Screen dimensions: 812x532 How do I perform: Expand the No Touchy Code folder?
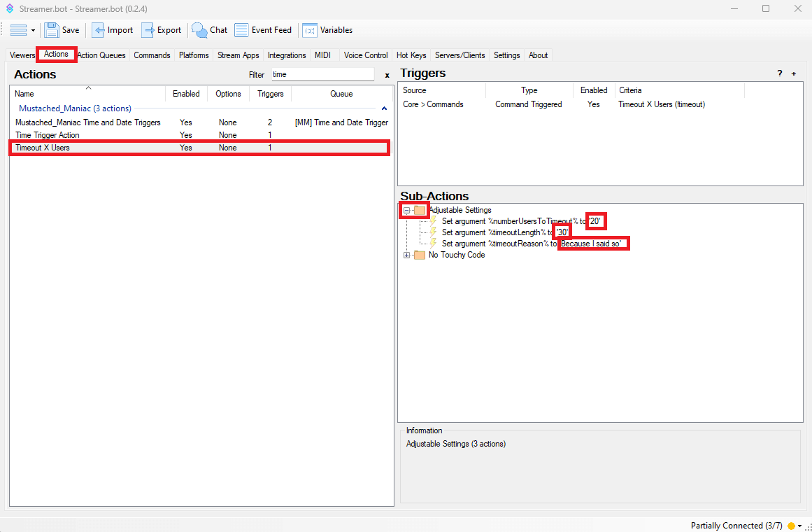pos(406,255)
